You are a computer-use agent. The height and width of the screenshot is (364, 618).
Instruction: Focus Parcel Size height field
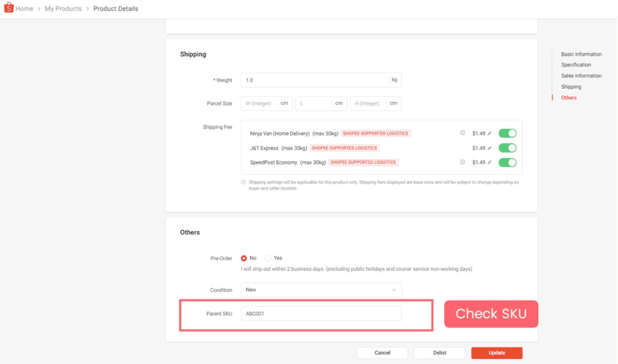[x=375, y=103]
